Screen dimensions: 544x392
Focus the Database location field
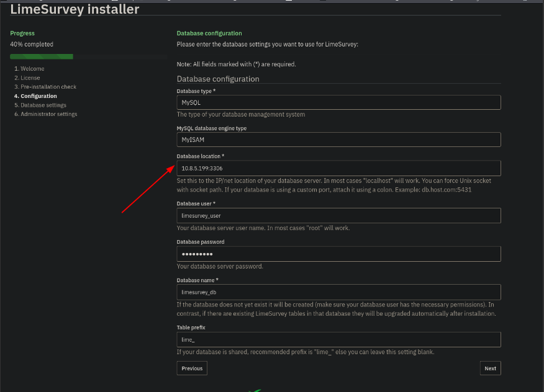pos(338,168)
